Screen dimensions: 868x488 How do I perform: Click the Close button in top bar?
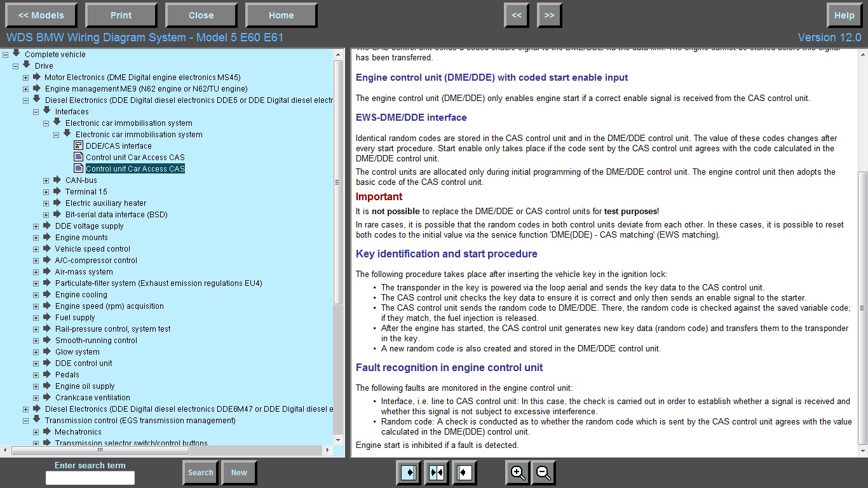(201, 15)
